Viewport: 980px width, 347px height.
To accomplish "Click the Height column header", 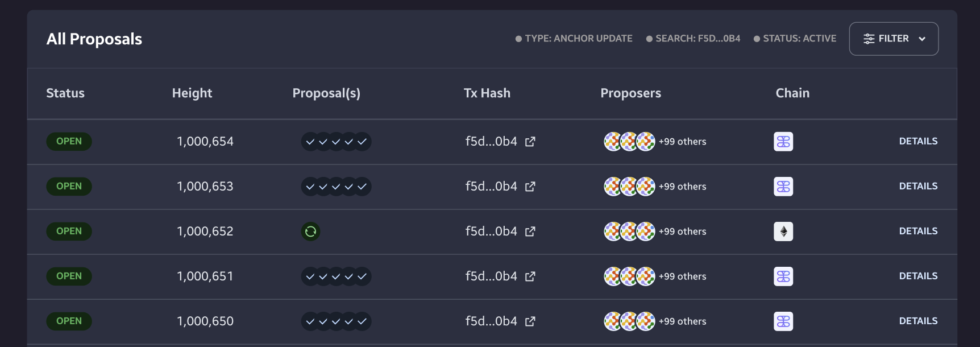I will click(192, 93).
